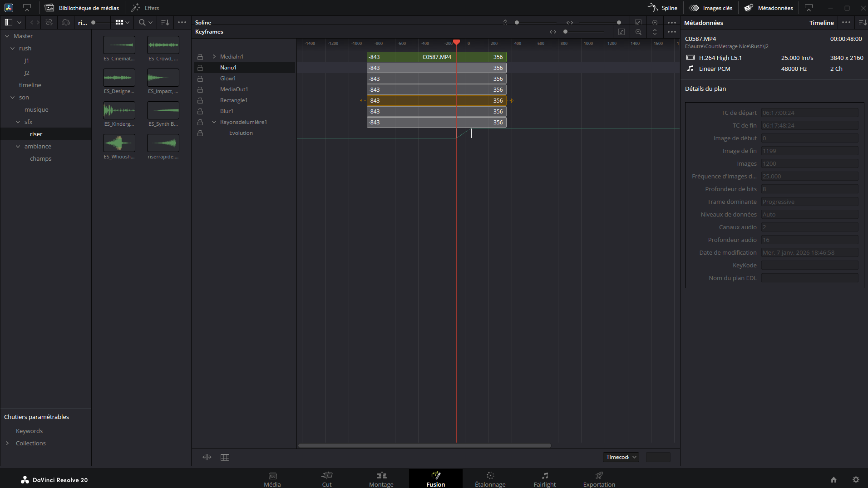Toggle lock for Nano1 track
The image size is (868, 488).
click(x=200, y=68)
